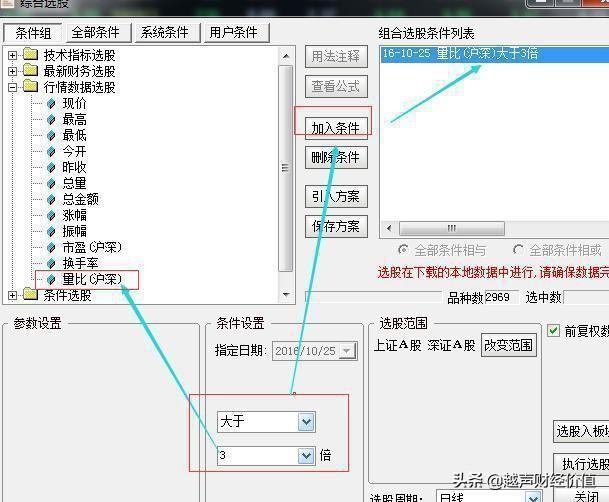Open the 大于 comparison dropdown
The height and width of the screenshot is (502, 609).
[306, 422]
